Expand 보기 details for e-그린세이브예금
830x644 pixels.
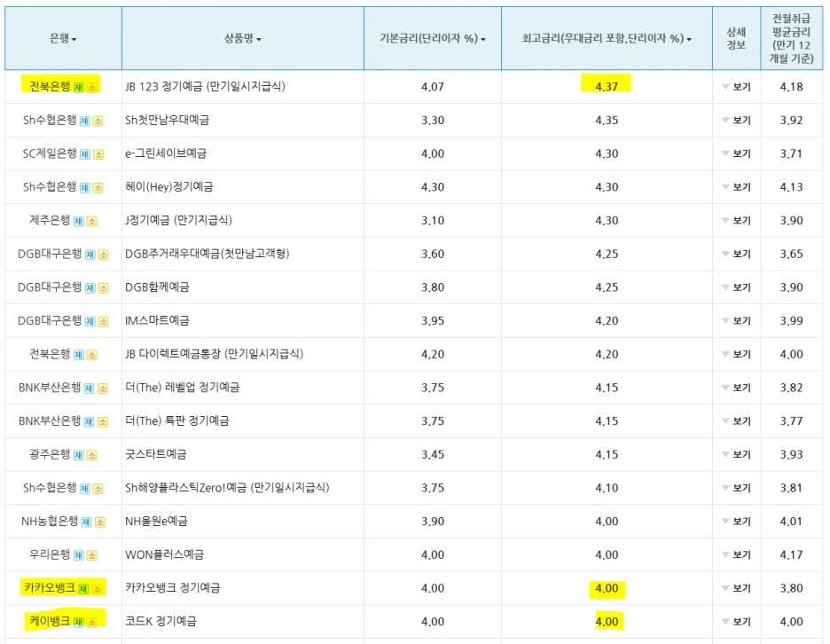pyautogui.click(x=737, y=153)
